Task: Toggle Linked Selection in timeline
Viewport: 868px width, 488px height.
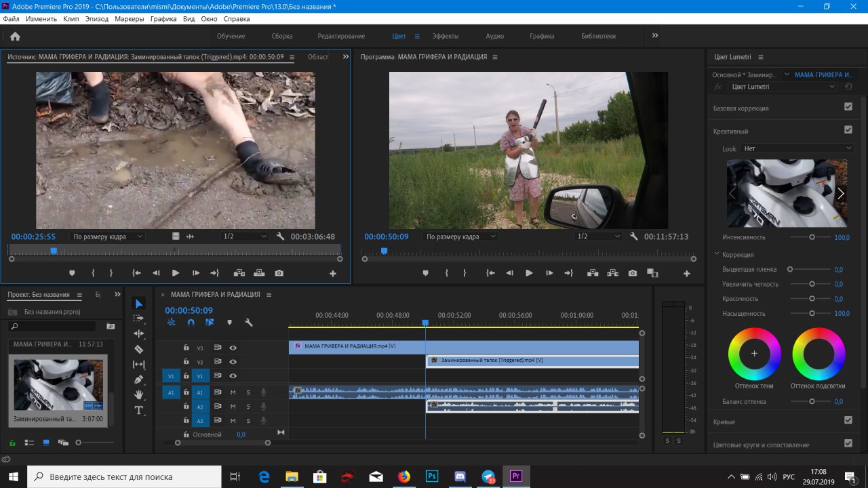Action: [210, 323]
